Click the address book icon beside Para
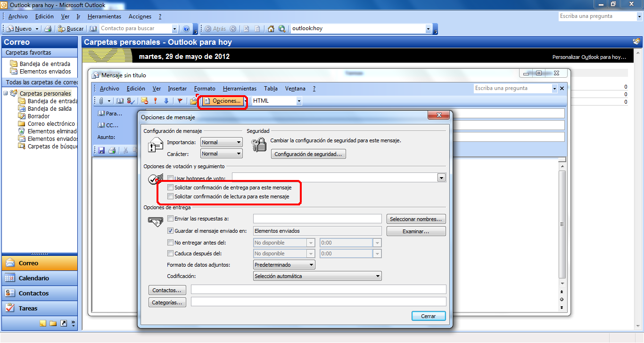 (x=100, y=114)
